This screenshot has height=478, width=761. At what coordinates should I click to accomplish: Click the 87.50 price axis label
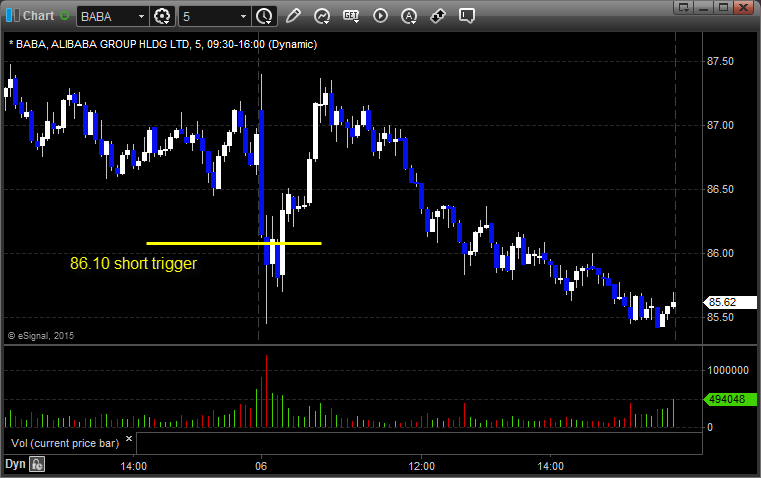[x=720, y=61]
